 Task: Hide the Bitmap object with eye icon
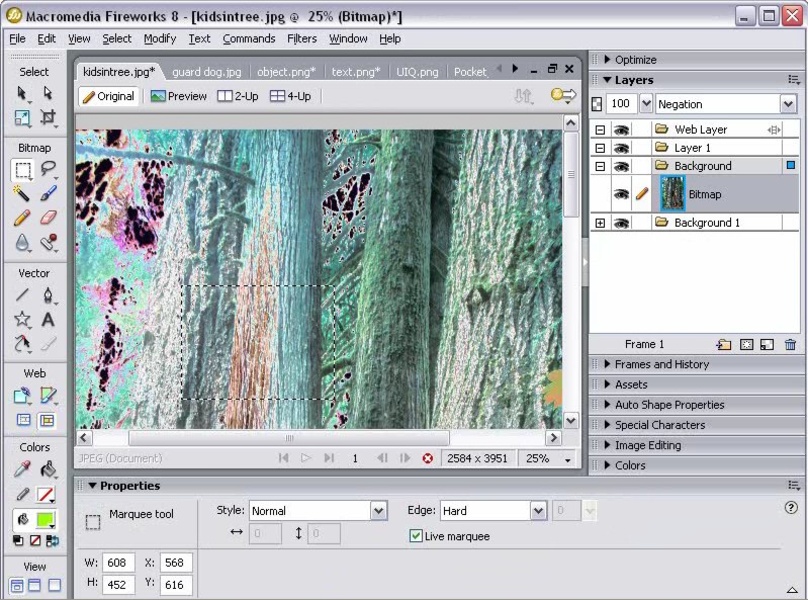621,194
